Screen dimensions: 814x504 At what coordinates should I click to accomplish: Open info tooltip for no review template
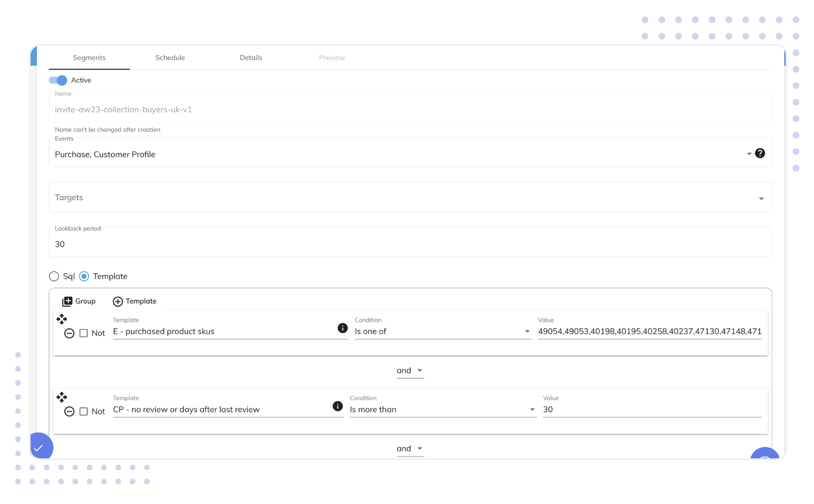(338, 406)
